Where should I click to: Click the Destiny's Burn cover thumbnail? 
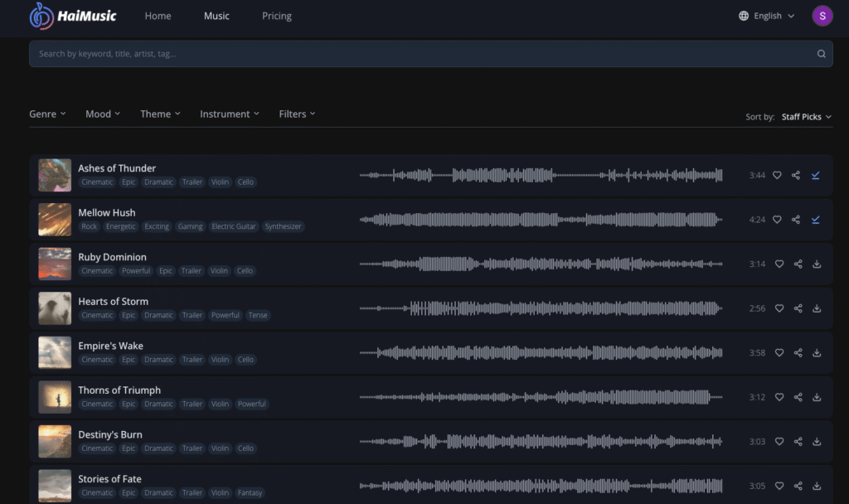55,441
